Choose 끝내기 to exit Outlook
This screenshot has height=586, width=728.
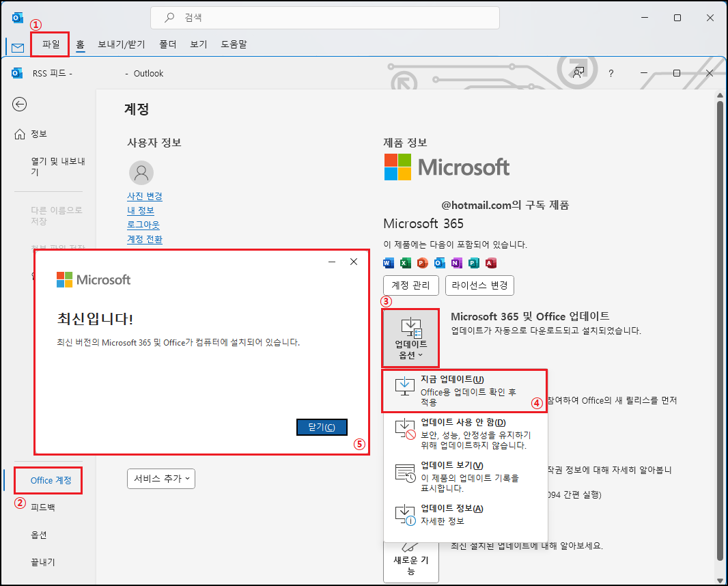43,562
